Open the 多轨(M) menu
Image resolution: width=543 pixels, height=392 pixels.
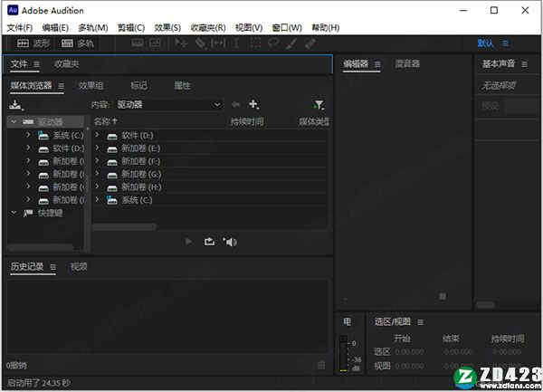(93, 28)
